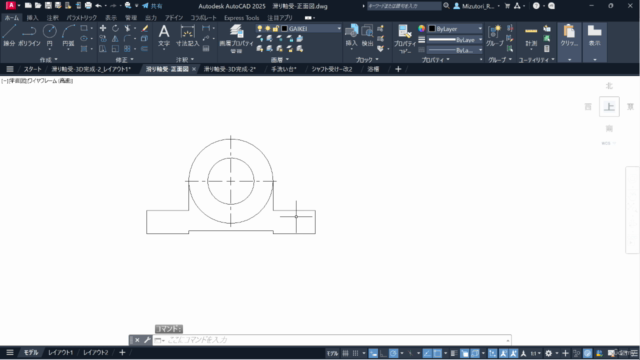Viewport: 640px width, 360px height.
Task: Add a new layout with plus button
Action: (x=122, y=353)
